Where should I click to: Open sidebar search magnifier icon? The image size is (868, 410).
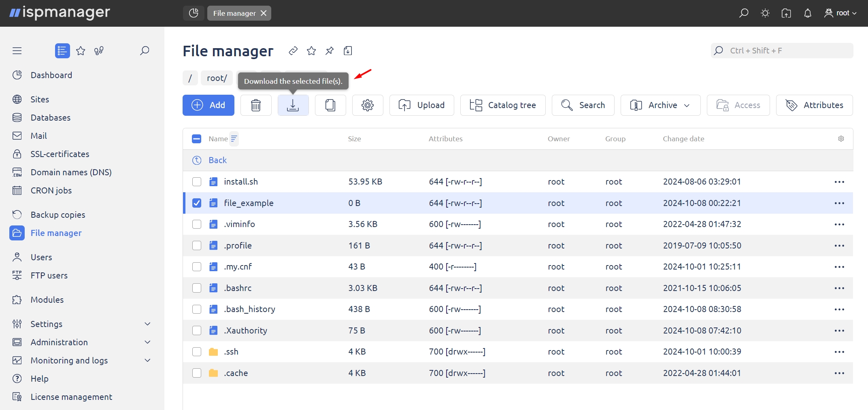tap(145, 51)
